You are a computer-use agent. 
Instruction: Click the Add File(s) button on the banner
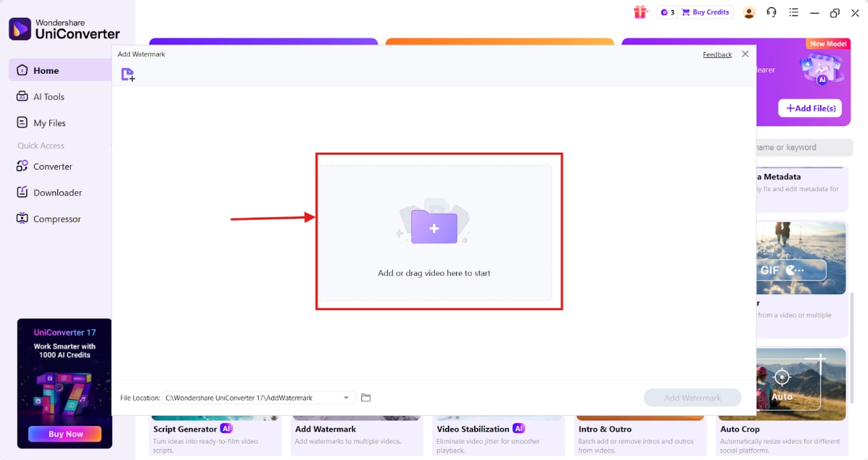point(809,108)
